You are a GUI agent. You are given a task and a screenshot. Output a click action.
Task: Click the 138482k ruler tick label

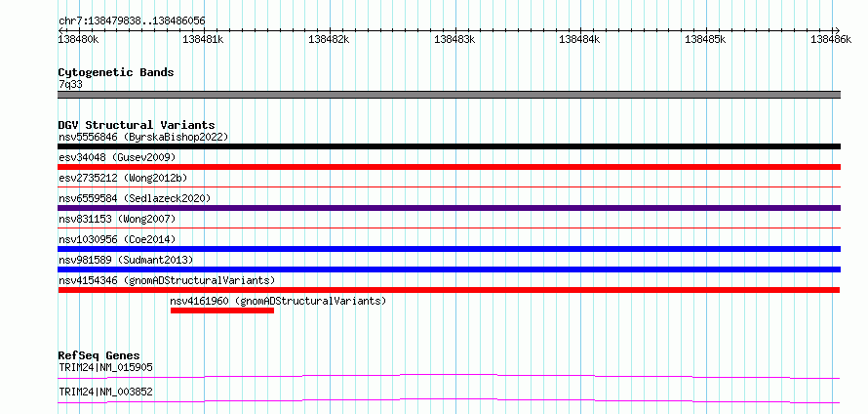[330, 39]
